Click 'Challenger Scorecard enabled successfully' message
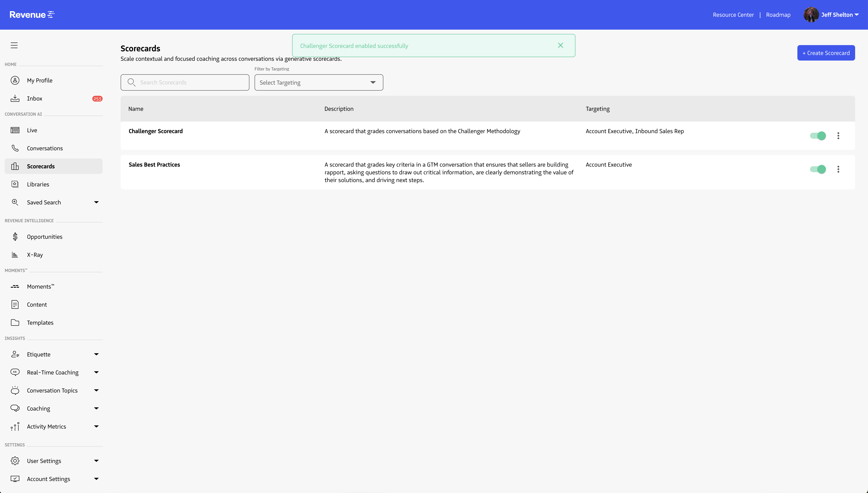 pyautogui.click(x=354, y=46)
